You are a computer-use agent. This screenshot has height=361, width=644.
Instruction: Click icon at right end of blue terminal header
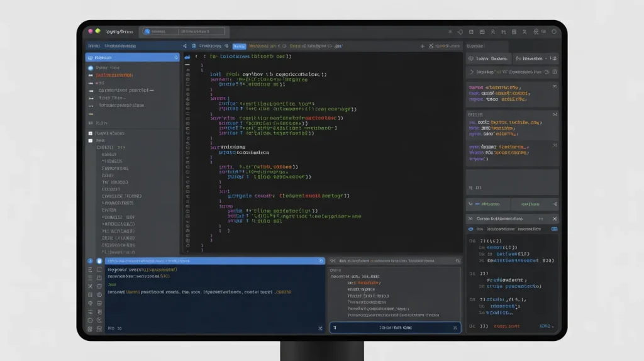(321, 261)
